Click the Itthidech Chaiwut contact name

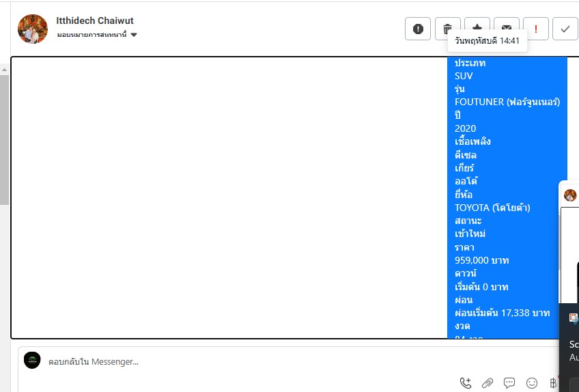pyautogui.click(x=95, y=20)
